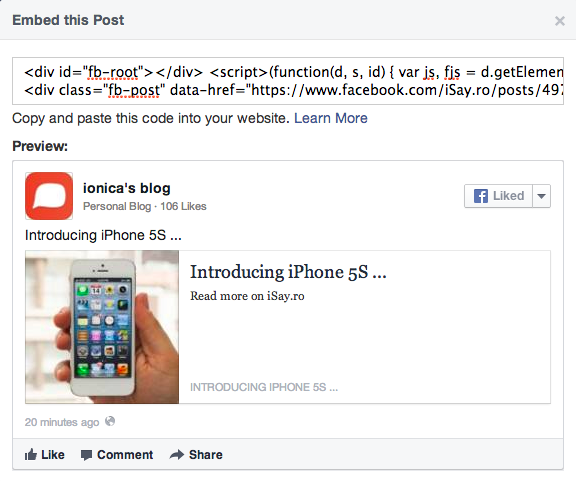The height and width of the screenshot is (481, 576).
Task: Click the Like text in footer
Action: click(x=53, y=455)
